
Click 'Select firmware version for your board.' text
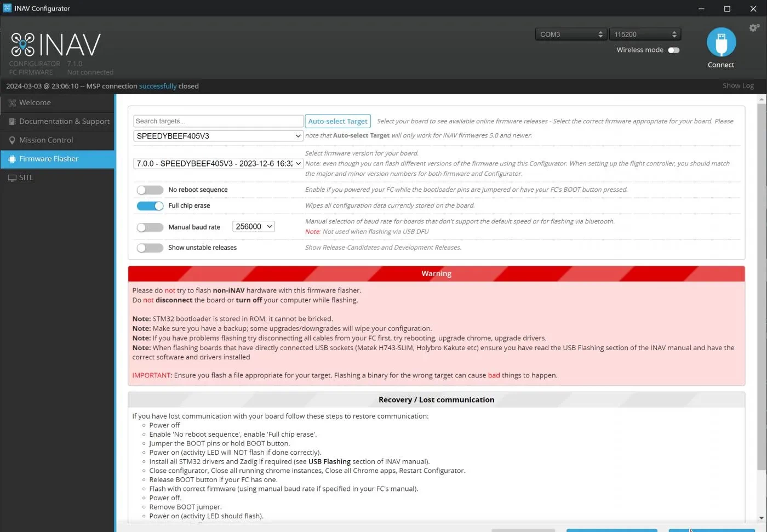click(x=362, y=153)
